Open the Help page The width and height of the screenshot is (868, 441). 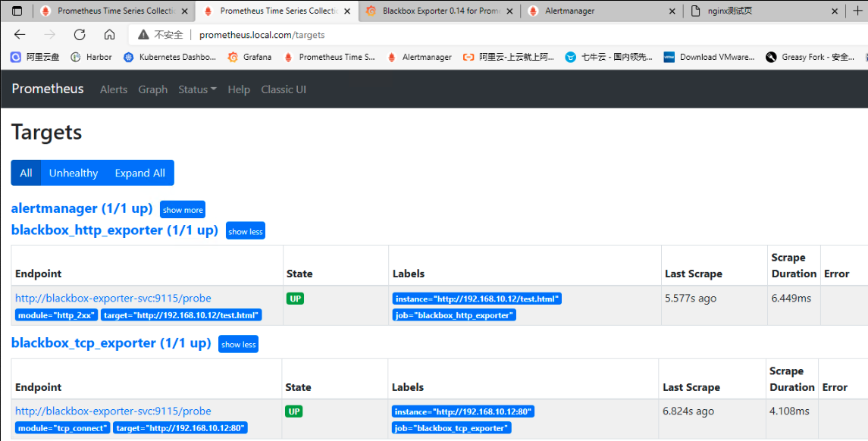(x=239, y=89)
